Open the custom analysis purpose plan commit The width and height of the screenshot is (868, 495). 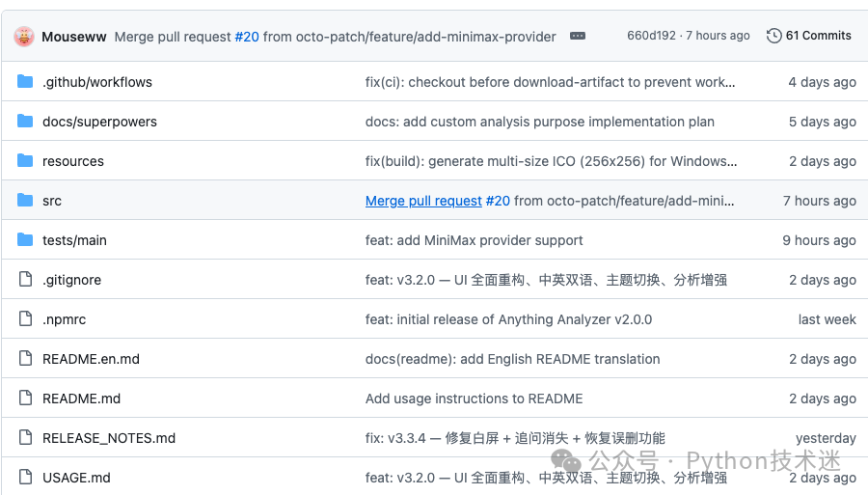540,122
